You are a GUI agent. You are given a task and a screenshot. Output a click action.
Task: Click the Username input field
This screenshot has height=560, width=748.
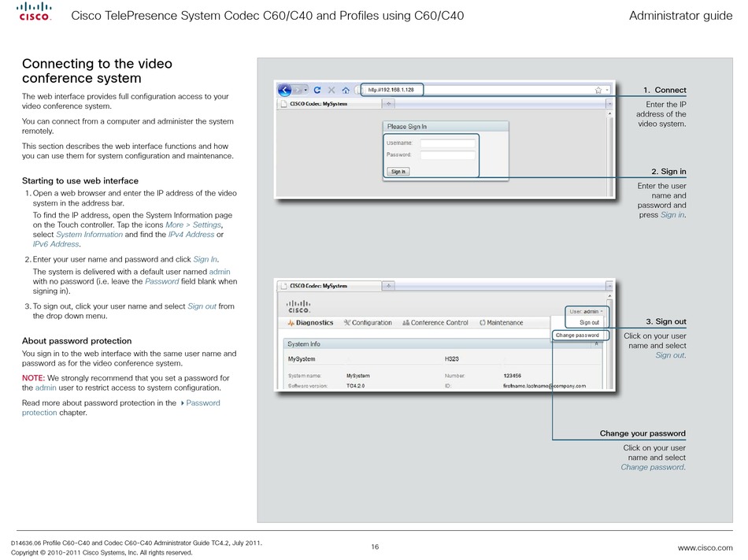coord(447,143)
